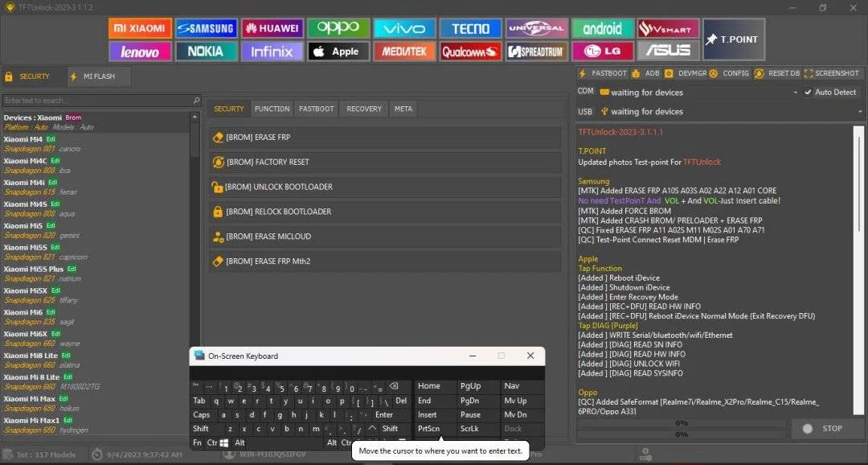Image resolution: width=868 pixels, height=465 pixels.
Task: Select Xiaomi Mi Max helium entry
Action: [x=95, y=404]
